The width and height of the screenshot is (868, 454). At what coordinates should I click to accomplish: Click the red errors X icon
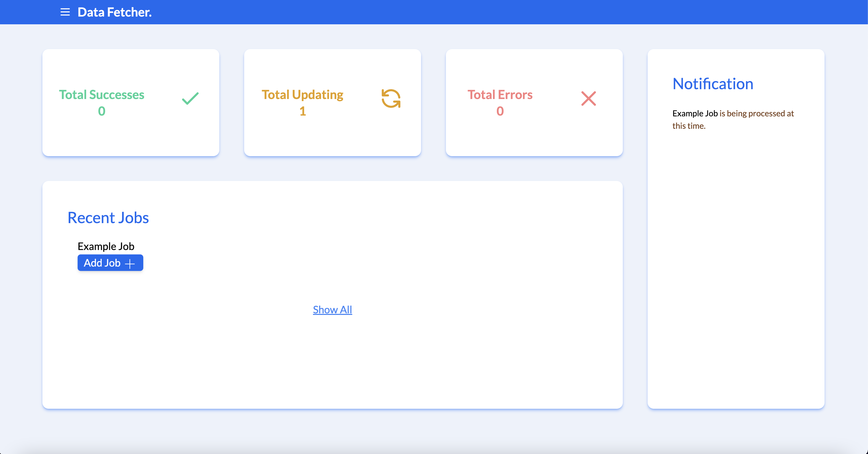[588, 98]
